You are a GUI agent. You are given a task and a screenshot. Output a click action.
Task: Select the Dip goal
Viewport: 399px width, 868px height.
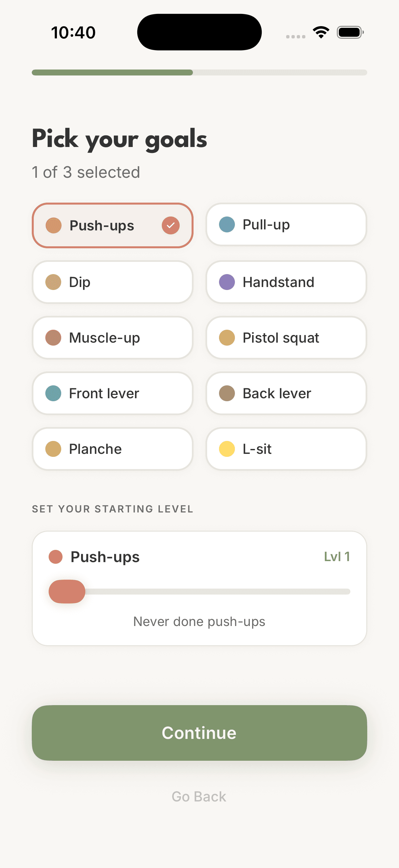point(112,282)
